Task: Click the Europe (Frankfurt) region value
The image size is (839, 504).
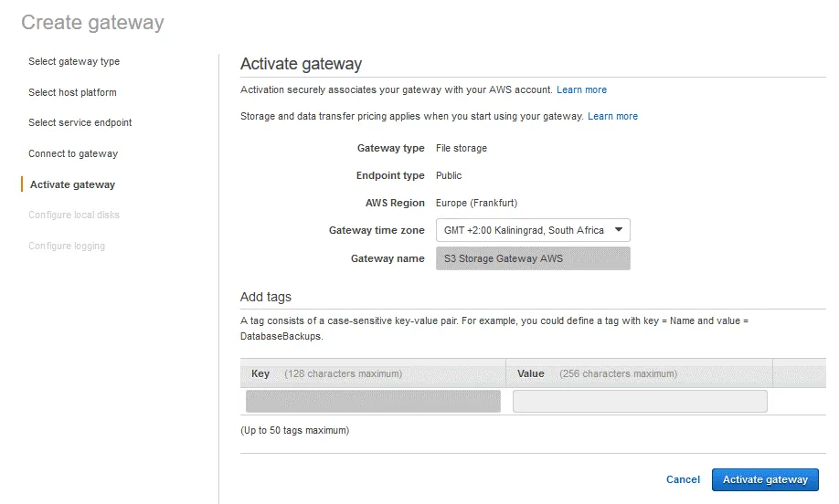Action: (x=476, y=203)
